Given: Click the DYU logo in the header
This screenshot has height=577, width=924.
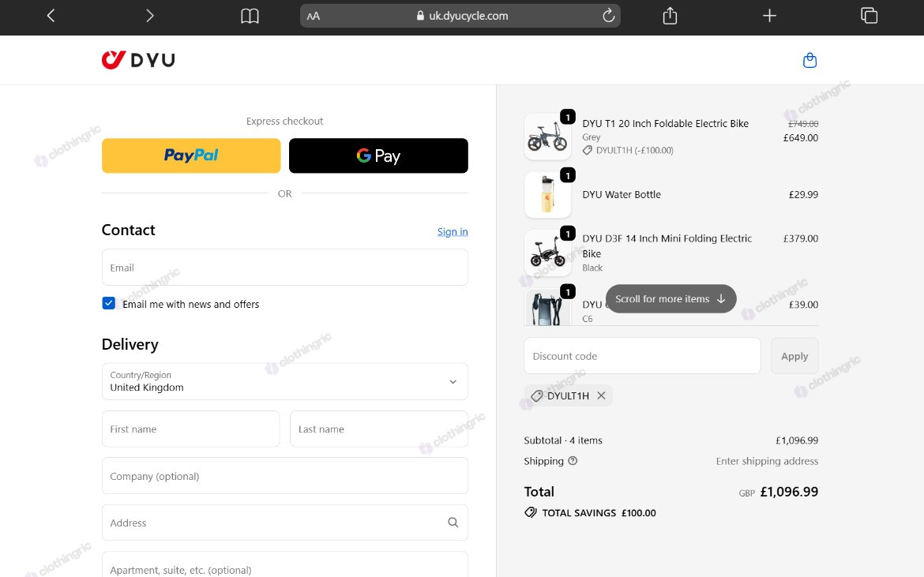Looking at the screenshot, I should [x=138, y=59].
